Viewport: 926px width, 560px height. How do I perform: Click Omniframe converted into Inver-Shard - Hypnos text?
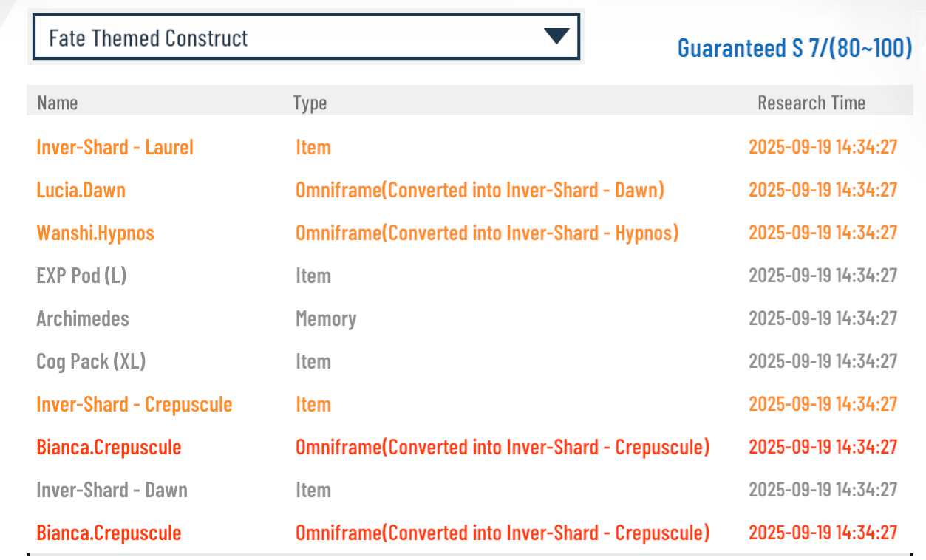[487, 233]
